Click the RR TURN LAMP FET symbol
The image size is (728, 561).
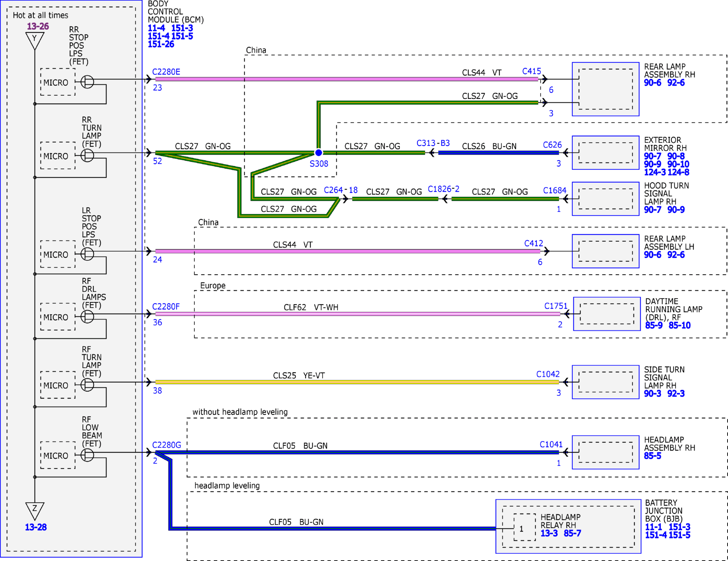coord(87,155)
